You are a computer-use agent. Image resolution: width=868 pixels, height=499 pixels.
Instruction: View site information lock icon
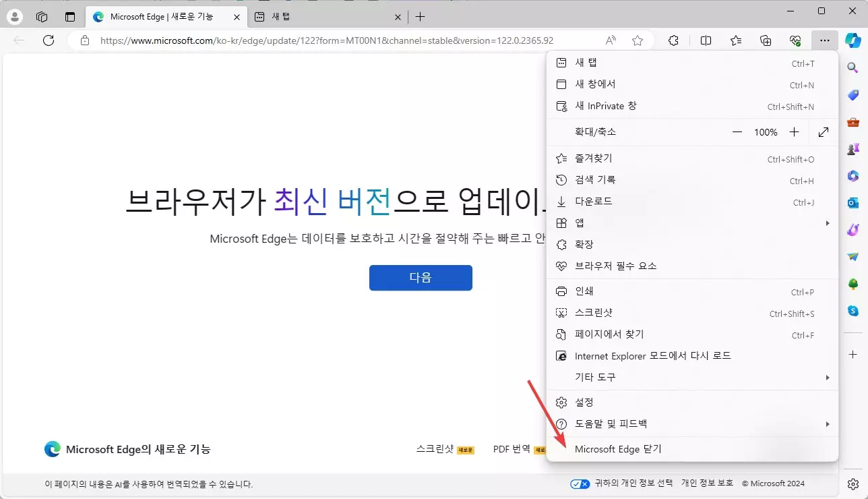coord(85,40)
